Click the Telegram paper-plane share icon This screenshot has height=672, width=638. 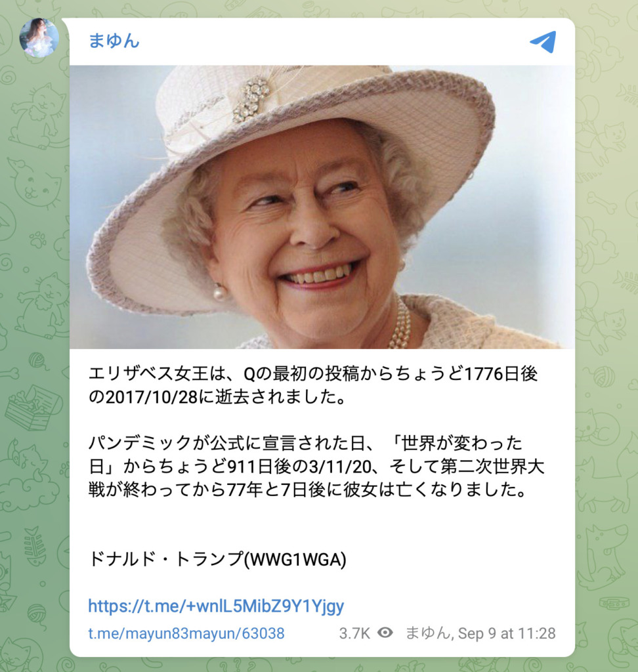tap(543, 41)
